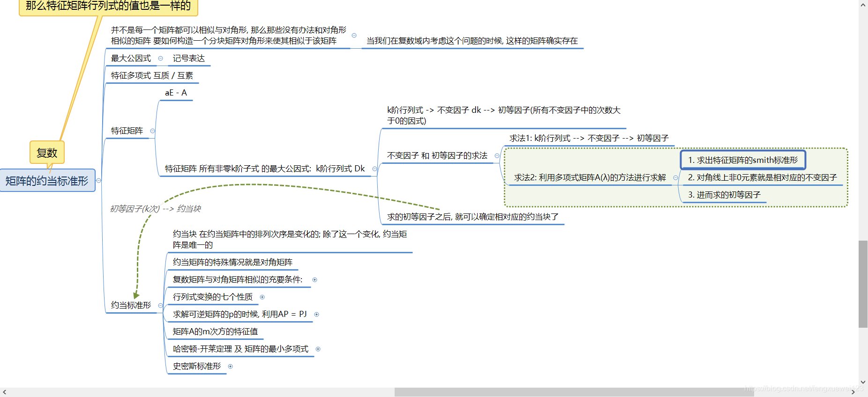Select the 矩阵的约当标准形 central topic

[47, 181]
